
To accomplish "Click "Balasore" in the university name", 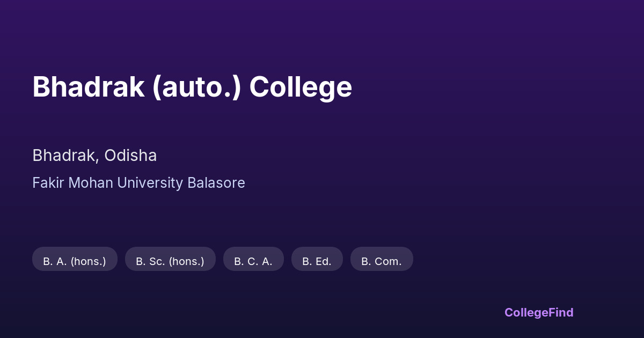I will [x=216, y=183].
